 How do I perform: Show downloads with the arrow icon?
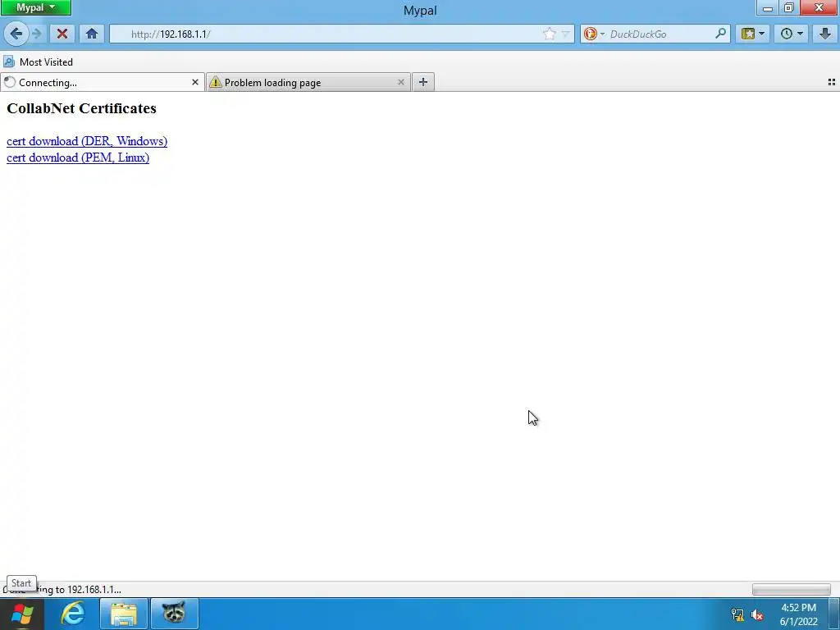[825, 34]
